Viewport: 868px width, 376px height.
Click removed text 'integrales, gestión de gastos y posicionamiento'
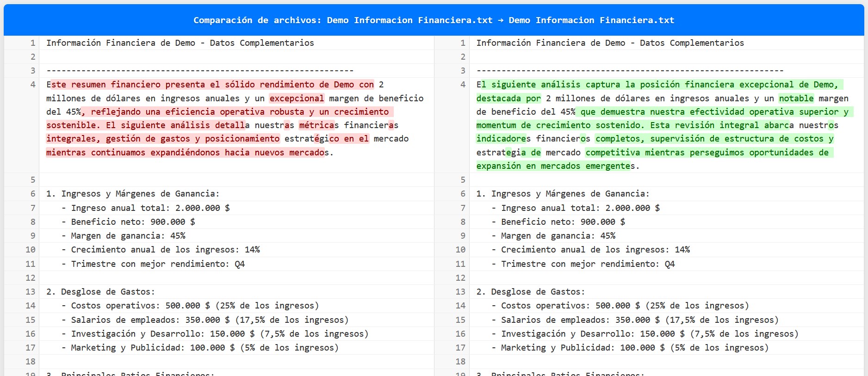pyautogui.click(x=163, y=138)
